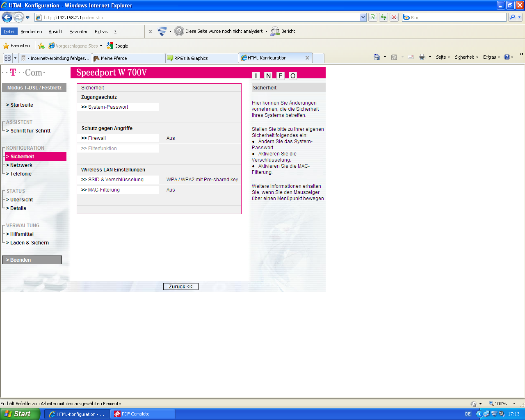This screenshot has width=525, height=420.
Task: Click the Quick Tabs grid icon
Action: pyautogui.click(x=7, y=58)
